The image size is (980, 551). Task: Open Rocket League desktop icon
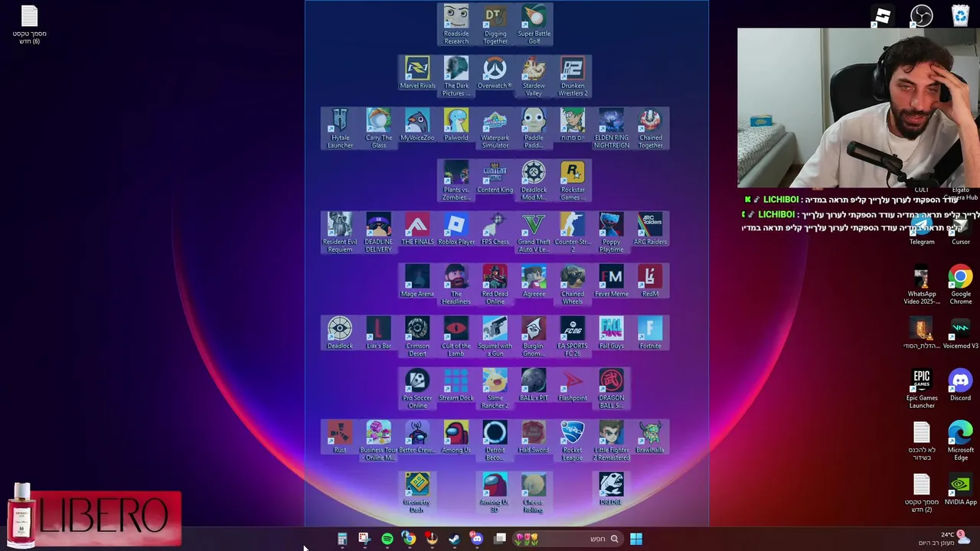point(573,441)
